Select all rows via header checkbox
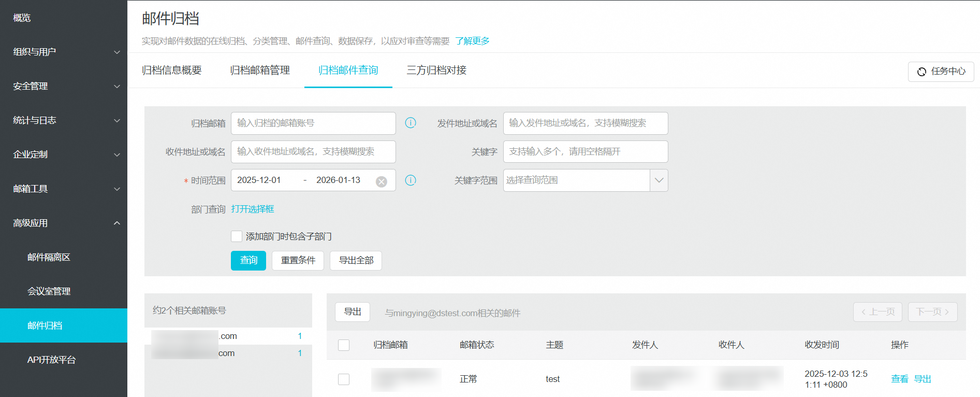This screenshot has height=397, width=980. click(x=344, y=345)
